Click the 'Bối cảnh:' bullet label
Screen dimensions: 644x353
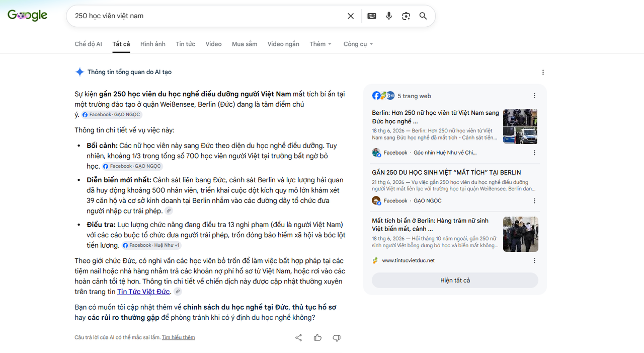coord(102,146)
